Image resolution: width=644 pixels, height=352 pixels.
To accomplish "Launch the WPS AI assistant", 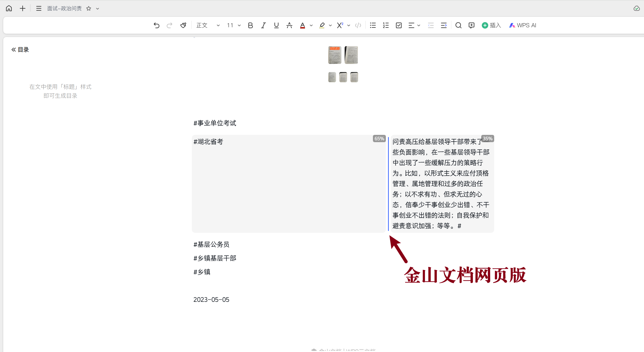I will click(522, 25).
